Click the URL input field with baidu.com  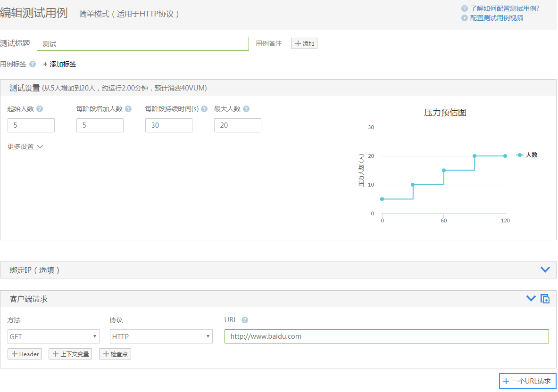pos(386,336)
